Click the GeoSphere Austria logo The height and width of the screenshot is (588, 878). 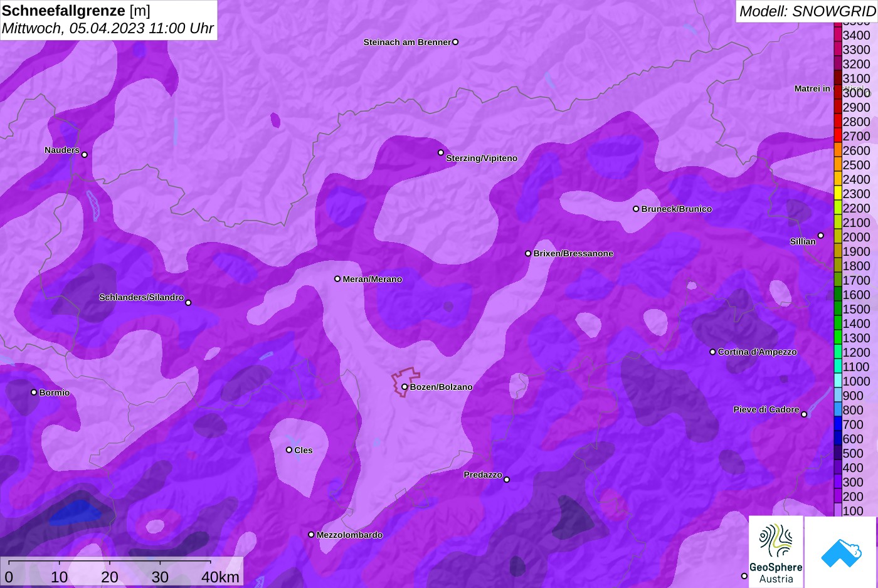776,552
